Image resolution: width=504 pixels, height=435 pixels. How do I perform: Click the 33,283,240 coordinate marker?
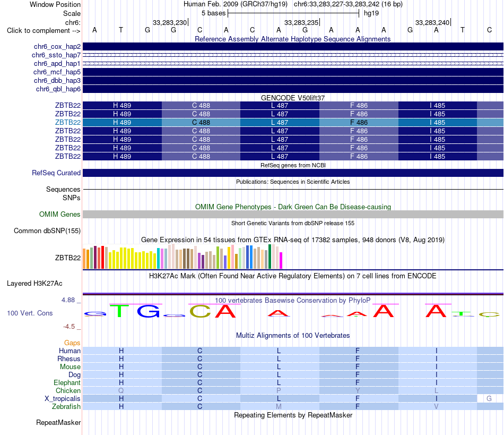432,22
